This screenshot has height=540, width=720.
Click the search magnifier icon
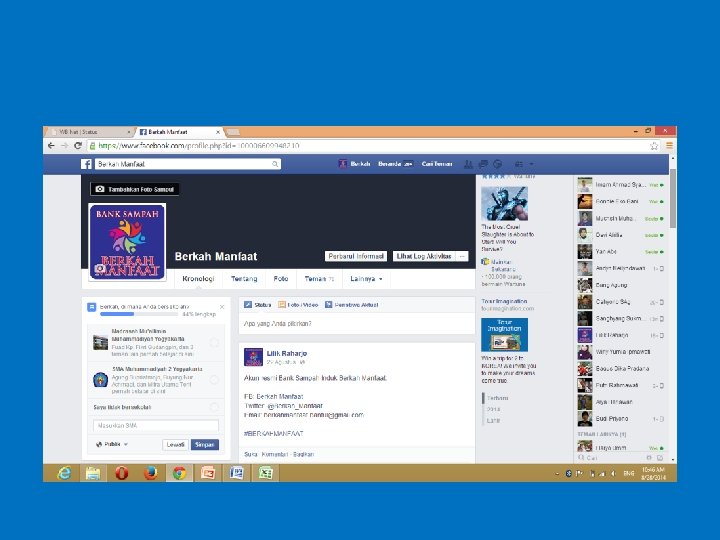click(x=275, y=164)
